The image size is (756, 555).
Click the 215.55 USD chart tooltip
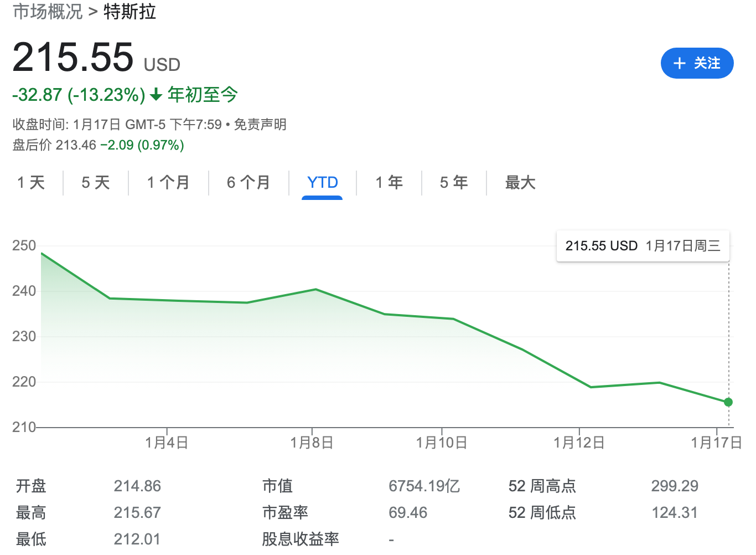[x=643, y=246]
